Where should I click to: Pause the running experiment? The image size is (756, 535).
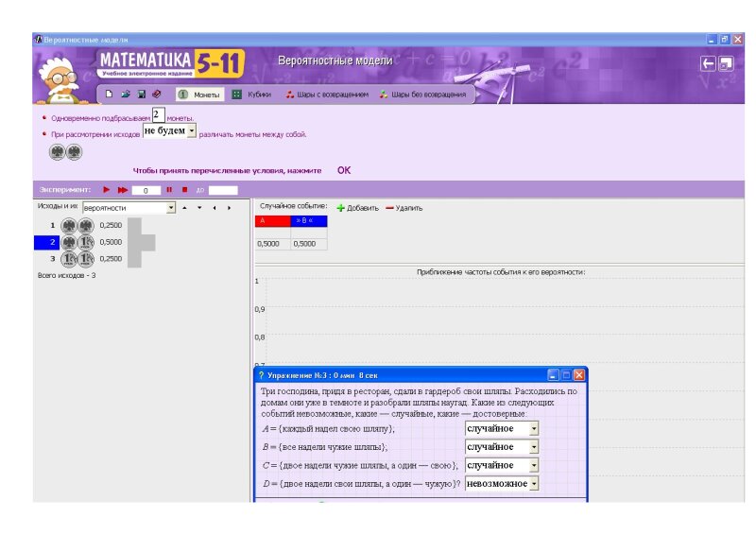tap(170, 190)
